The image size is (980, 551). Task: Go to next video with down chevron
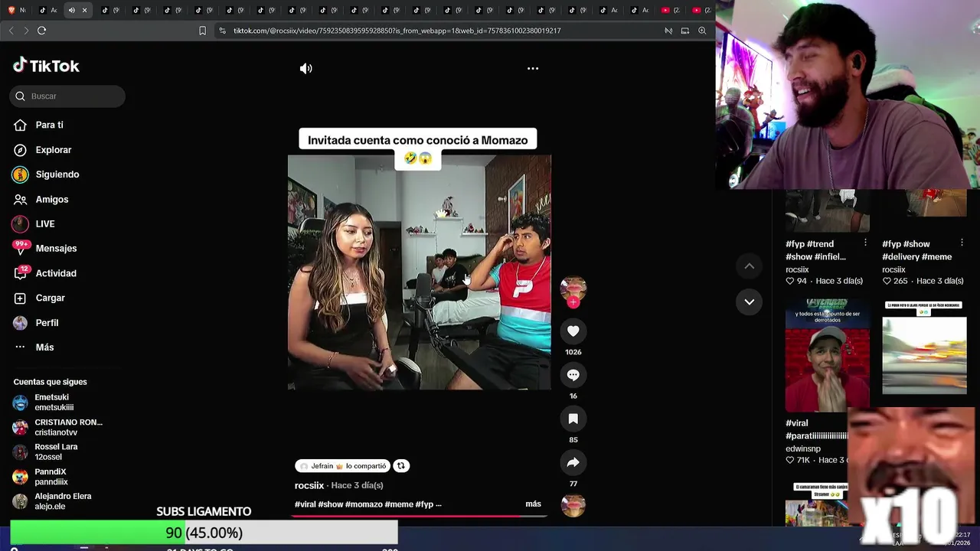[x=749, y=302]
